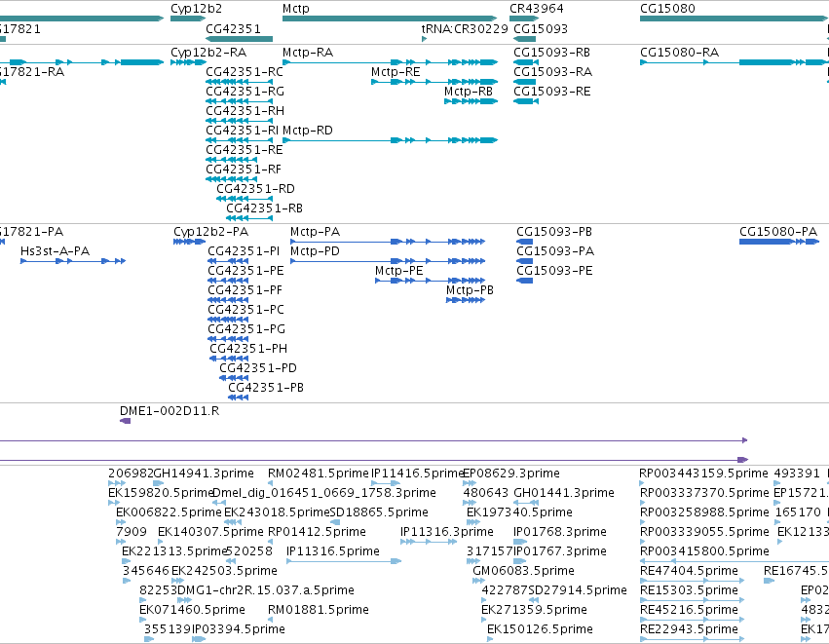Image resolution: width=829 pixels, height=644 pixels.
Task: Select EST RM02481.5prime
Action: click(x=318, y=474)
